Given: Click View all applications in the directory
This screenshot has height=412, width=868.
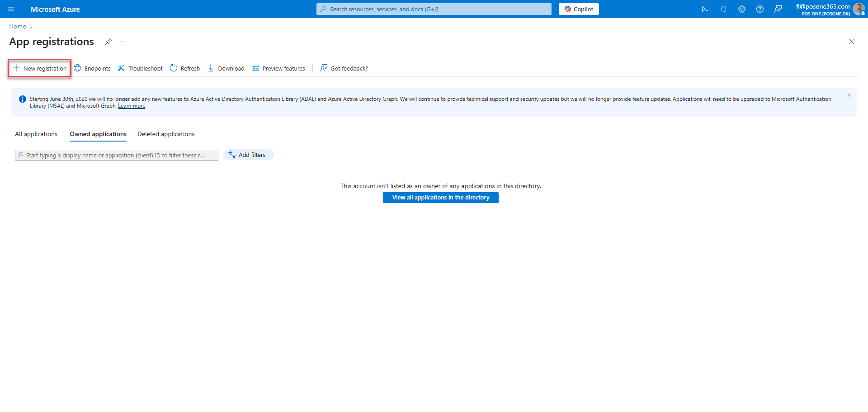Looking at the screenshot, I should click(441, 198).
